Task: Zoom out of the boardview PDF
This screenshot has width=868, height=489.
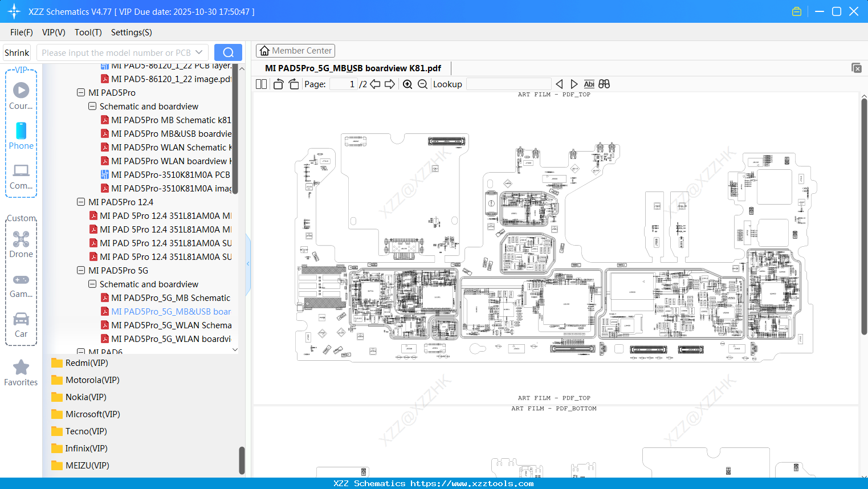Action: pyautogui.click(x=422, y=84)
